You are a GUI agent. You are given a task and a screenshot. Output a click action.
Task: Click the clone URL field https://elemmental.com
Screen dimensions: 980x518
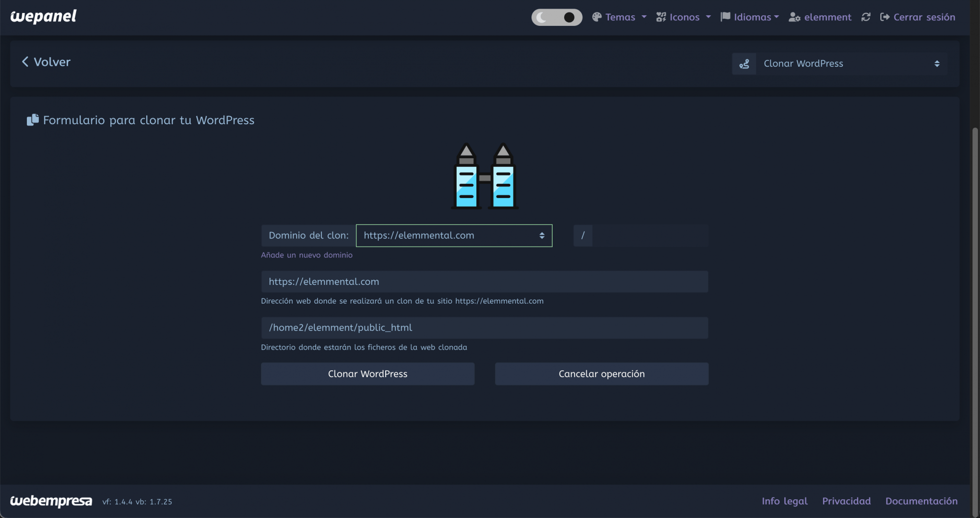(484, 282)
